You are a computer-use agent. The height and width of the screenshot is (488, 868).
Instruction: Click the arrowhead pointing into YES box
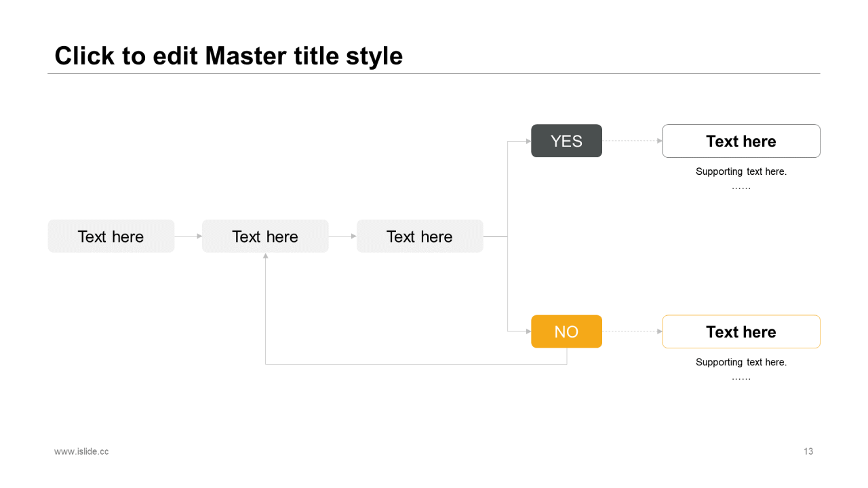coord(528,141)
